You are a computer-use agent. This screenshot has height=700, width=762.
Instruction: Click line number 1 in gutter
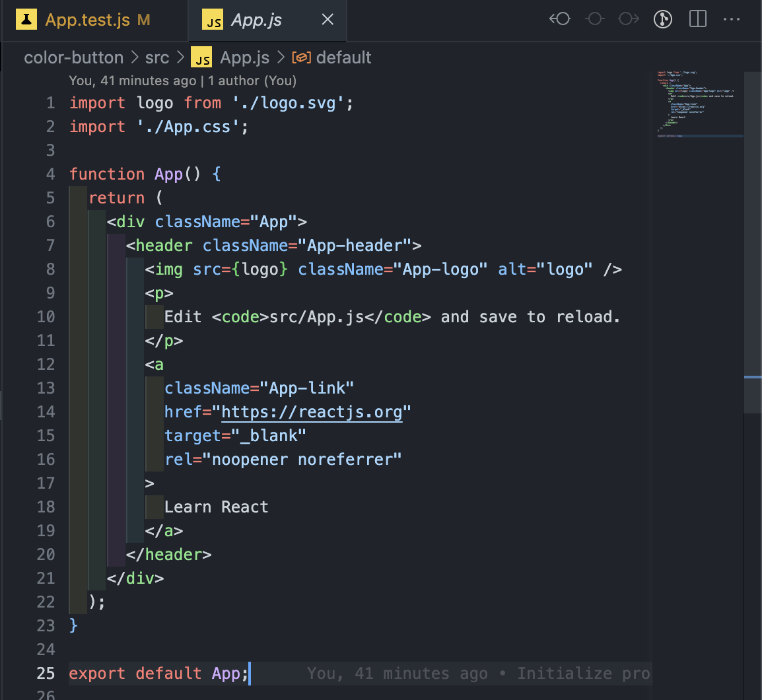coord(51,102)
